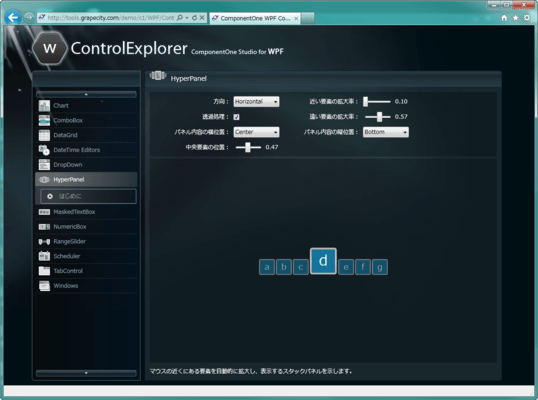Click the browser home icon
The height and width of the screenshot is (400, 538).
504,18
